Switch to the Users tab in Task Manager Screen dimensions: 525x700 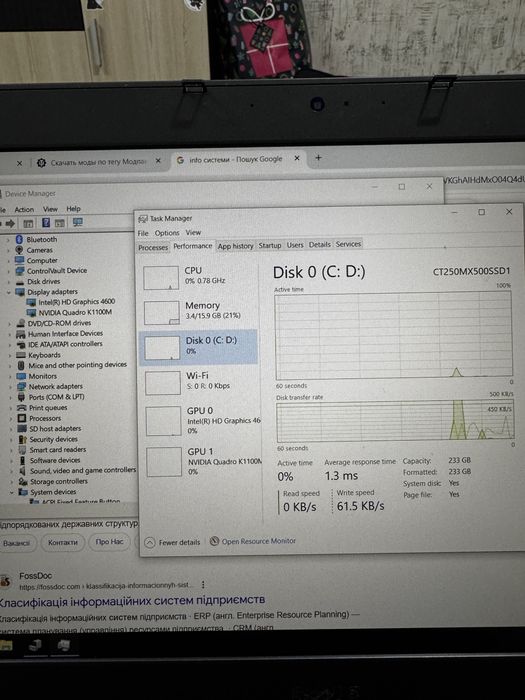pyautogui.click(x=295, y=245)
